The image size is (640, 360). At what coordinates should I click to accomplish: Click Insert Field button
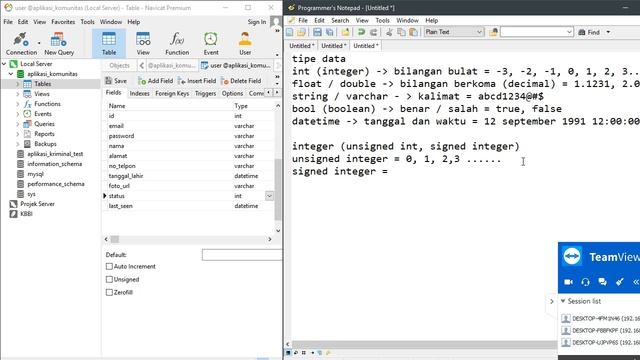pyautogui.click(x=197, y=81)
